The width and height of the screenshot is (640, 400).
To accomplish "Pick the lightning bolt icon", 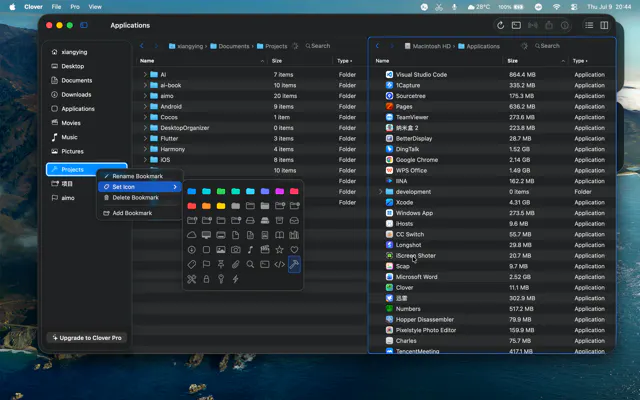I will (x=236, y=279).
